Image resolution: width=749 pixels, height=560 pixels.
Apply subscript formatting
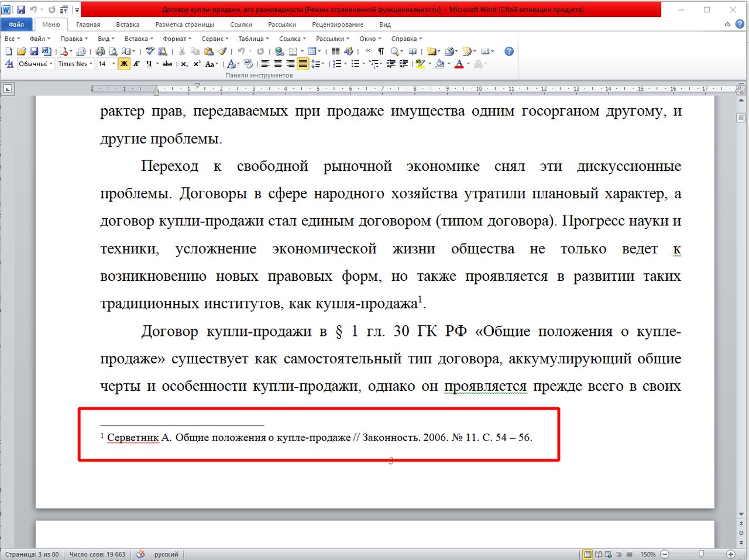point(184,64)
